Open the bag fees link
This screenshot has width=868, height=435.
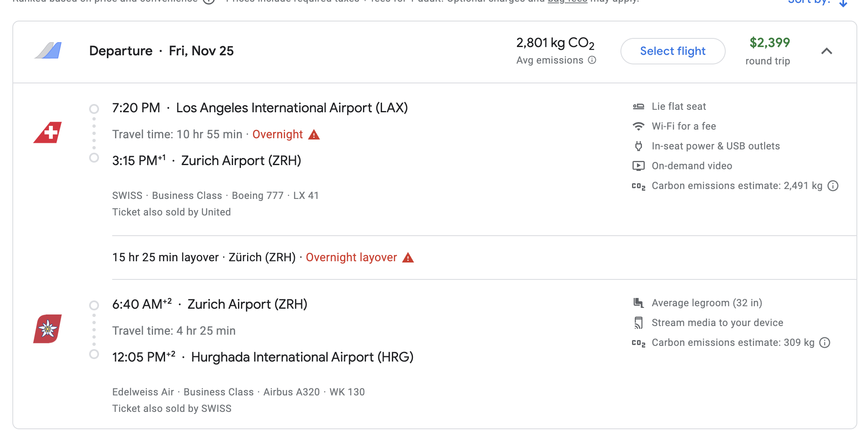click(567, 2)
